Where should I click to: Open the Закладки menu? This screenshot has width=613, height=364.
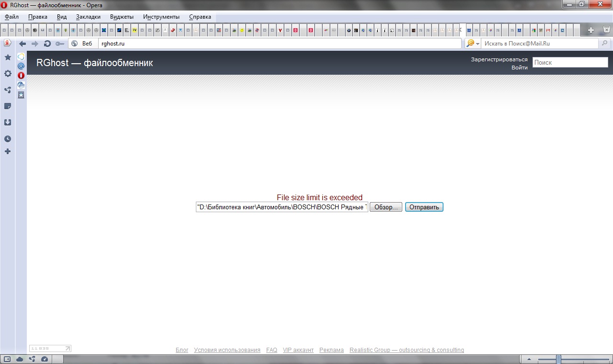[x=88, y=17]
